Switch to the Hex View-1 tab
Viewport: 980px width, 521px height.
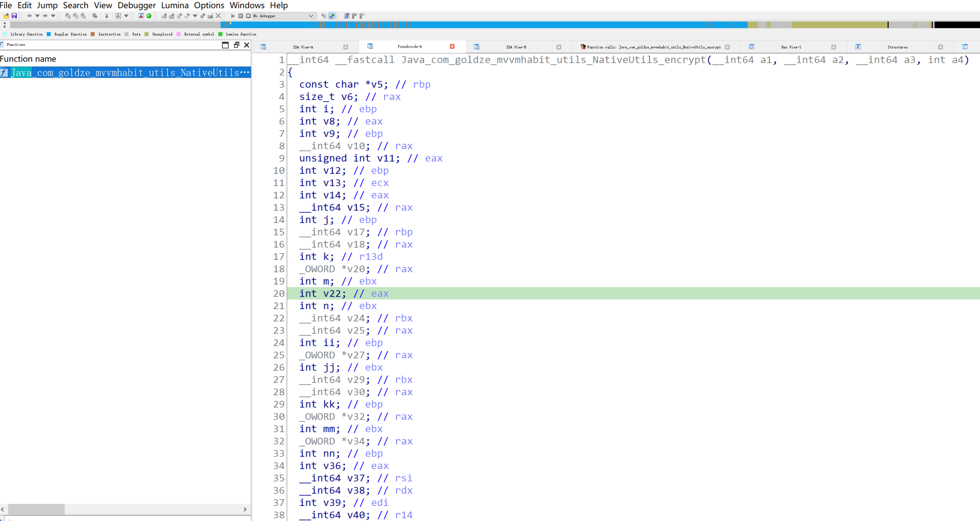point(790,47)
